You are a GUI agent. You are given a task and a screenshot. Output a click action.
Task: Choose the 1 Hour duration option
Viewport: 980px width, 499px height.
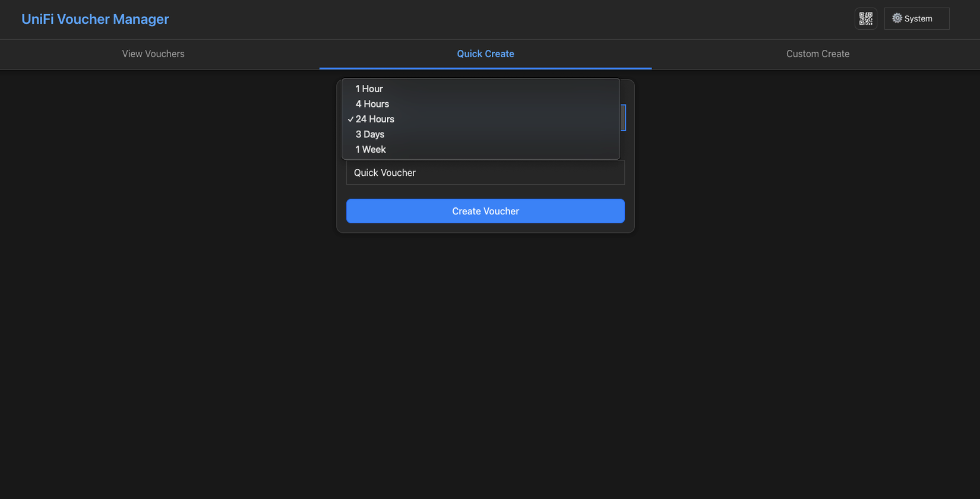click(481, 89)
